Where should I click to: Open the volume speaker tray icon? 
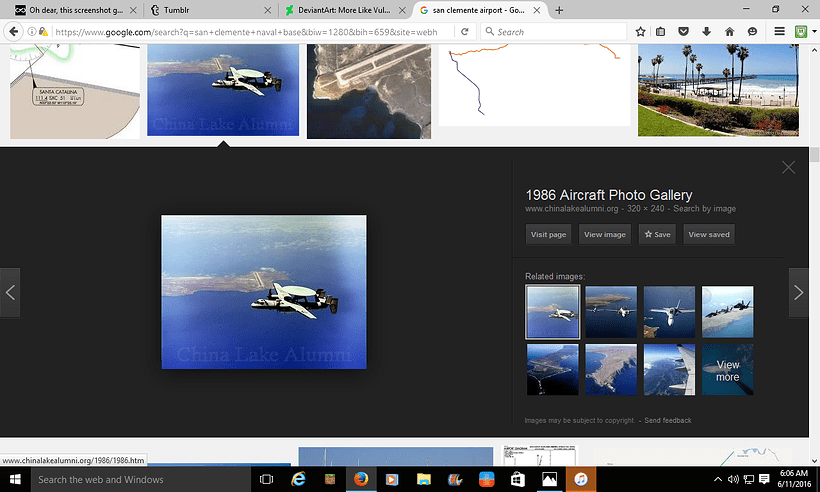[733, 479]
